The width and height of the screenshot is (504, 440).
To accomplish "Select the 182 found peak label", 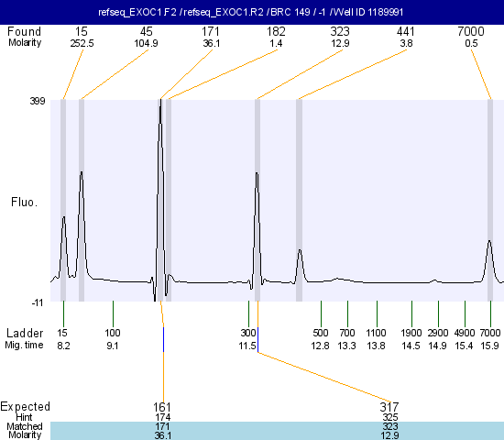I will point(276,31).
